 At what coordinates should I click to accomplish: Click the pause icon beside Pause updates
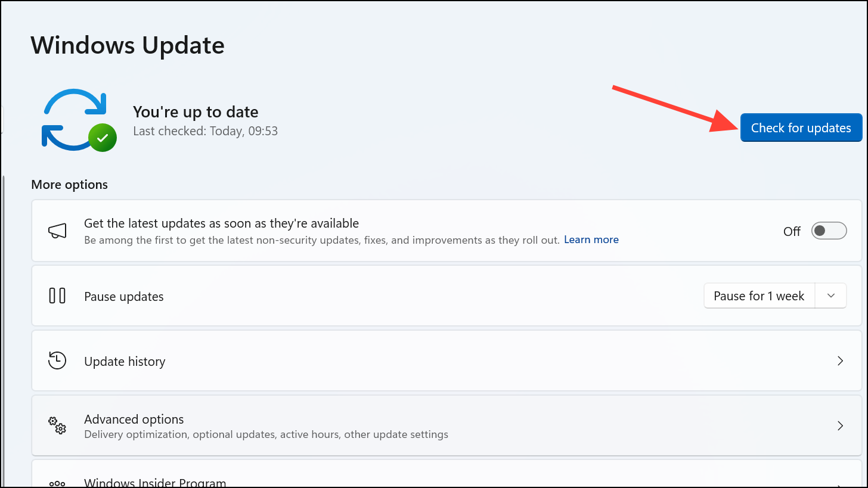coord(57,296)
